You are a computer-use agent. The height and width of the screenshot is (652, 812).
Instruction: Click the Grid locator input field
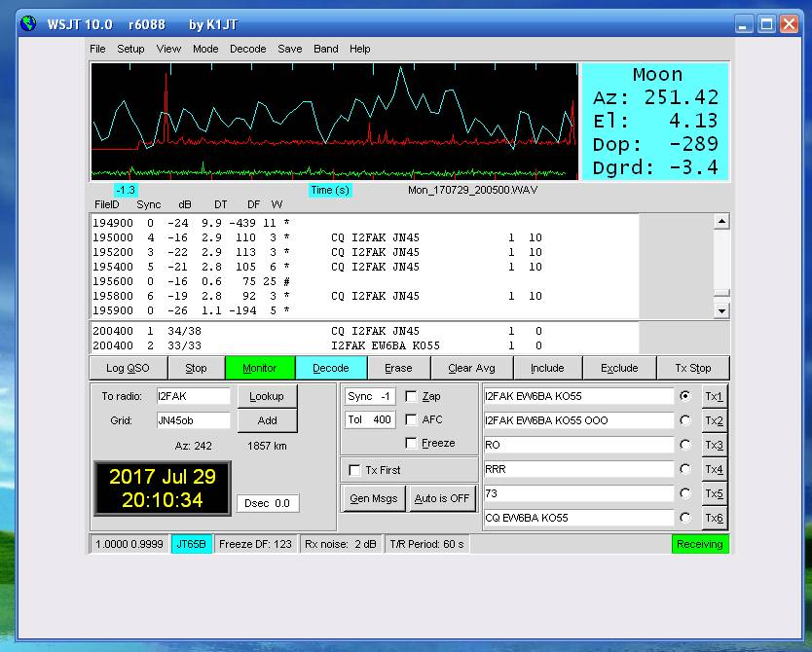(x=193, y=420)
